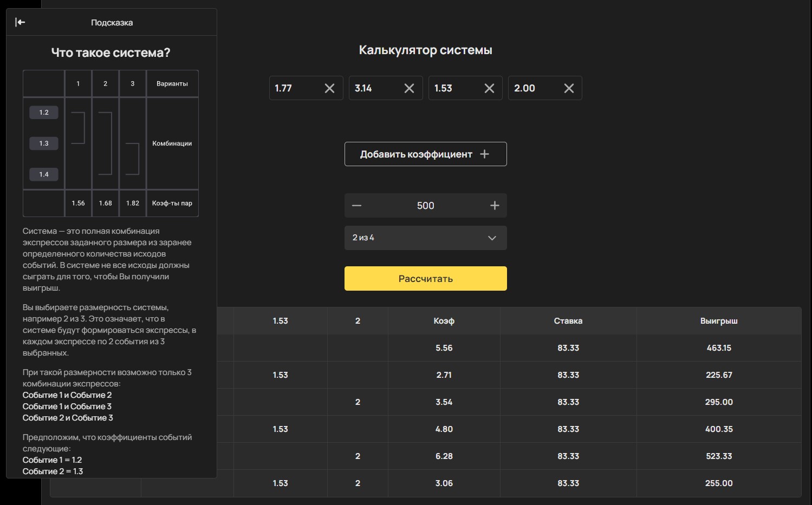Click 'Событие 1 и Событие 3' line
The image size is (812, 505).
tap(67, 406)
